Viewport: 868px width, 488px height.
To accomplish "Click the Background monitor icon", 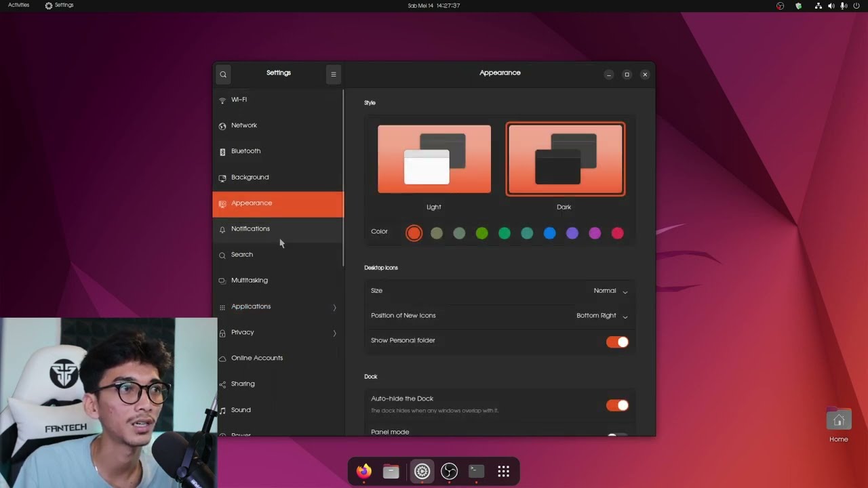I will (222, 178).
